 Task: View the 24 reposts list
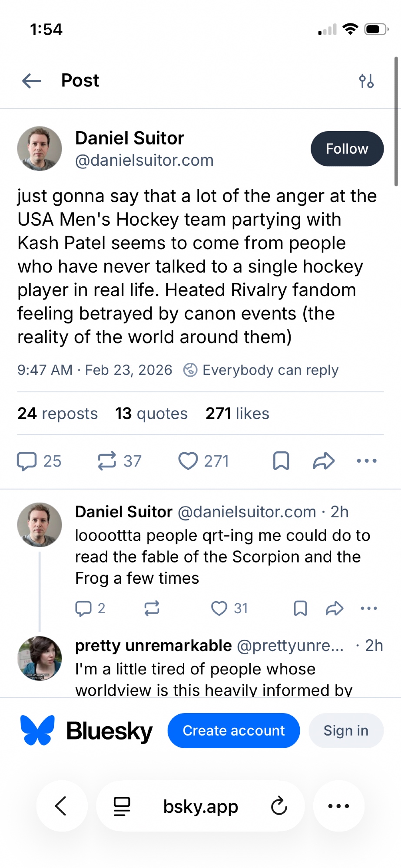pyautogui.click(x=57, y=414)
